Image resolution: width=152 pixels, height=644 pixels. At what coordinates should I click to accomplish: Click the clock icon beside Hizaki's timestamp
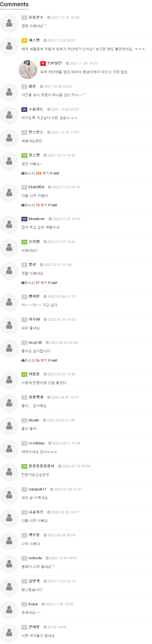44,420
